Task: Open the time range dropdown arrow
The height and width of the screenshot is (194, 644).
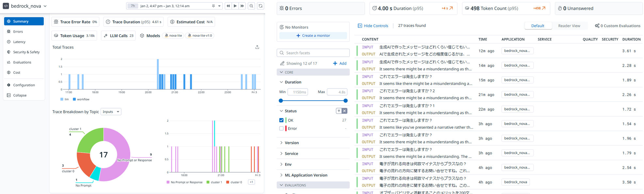Action: coord(219,6)
